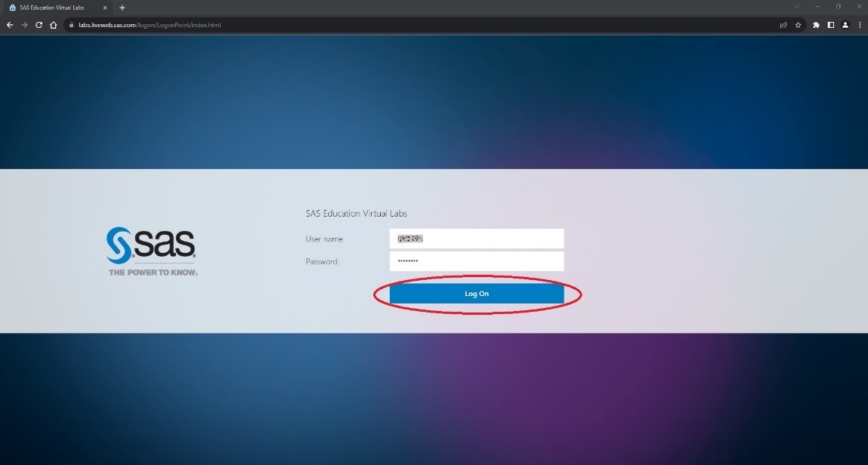Open the three-dot browser menu
The image size is (868, 465).
click(860, 25)
